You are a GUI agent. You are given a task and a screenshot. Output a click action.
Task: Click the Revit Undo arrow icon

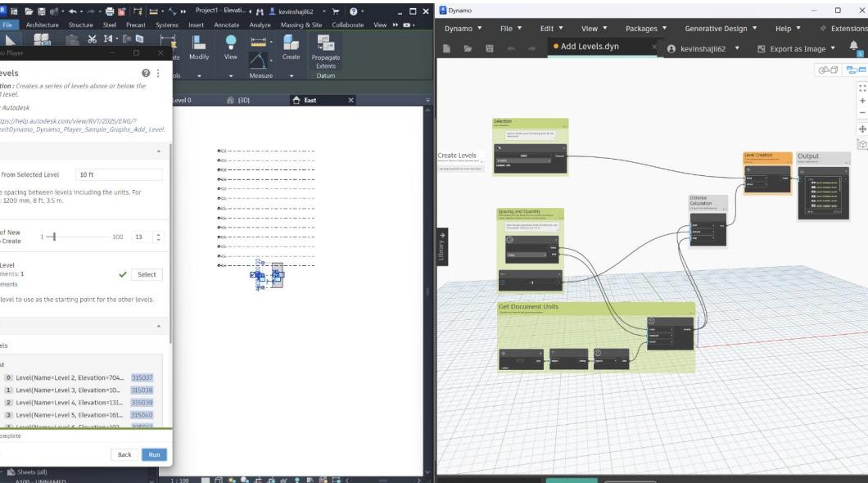73,11
